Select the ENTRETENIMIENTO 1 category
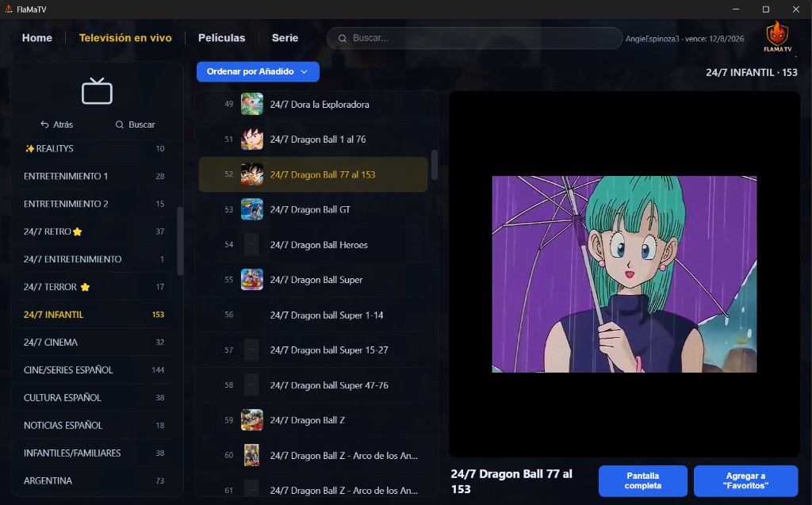Screen dimensions: 812x505 click(94, 176)
